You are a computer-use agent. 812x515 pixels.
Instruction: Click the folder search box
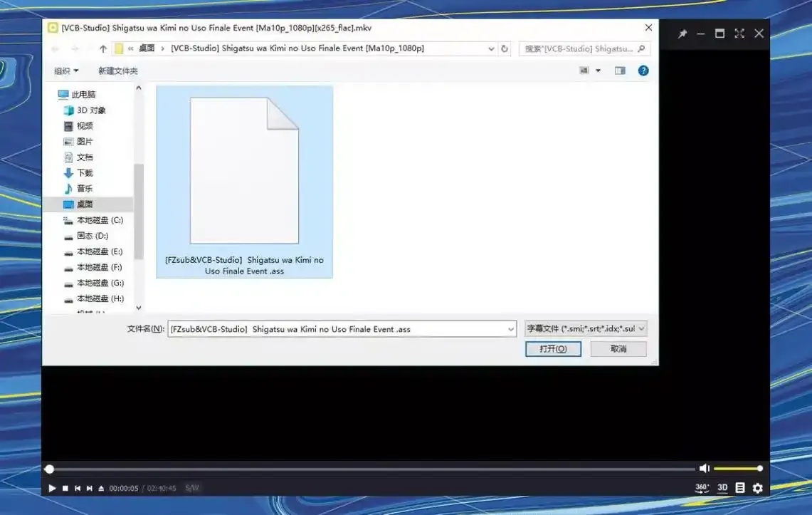pos(584,48)
